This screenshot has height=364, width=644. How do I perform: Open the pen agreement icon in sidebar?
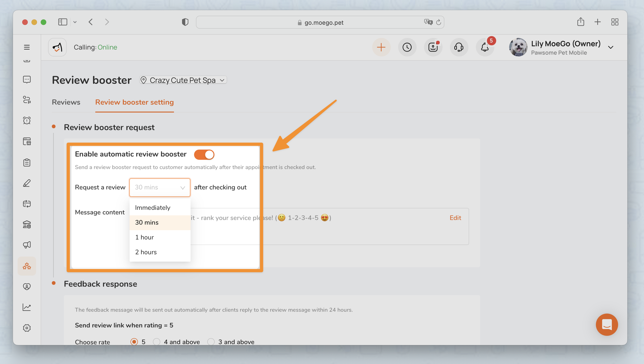27,183
